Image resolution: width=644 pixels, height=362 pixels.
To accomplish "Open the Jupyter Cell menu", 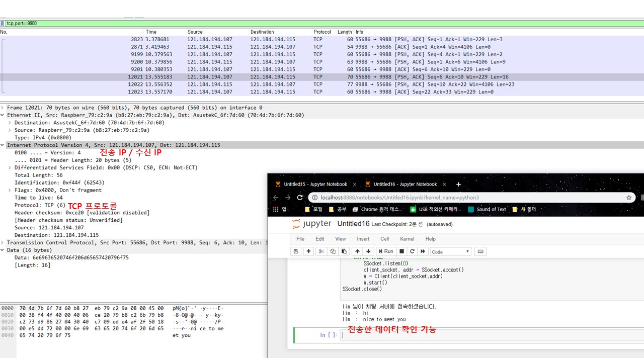I will (x=385, y=239).
